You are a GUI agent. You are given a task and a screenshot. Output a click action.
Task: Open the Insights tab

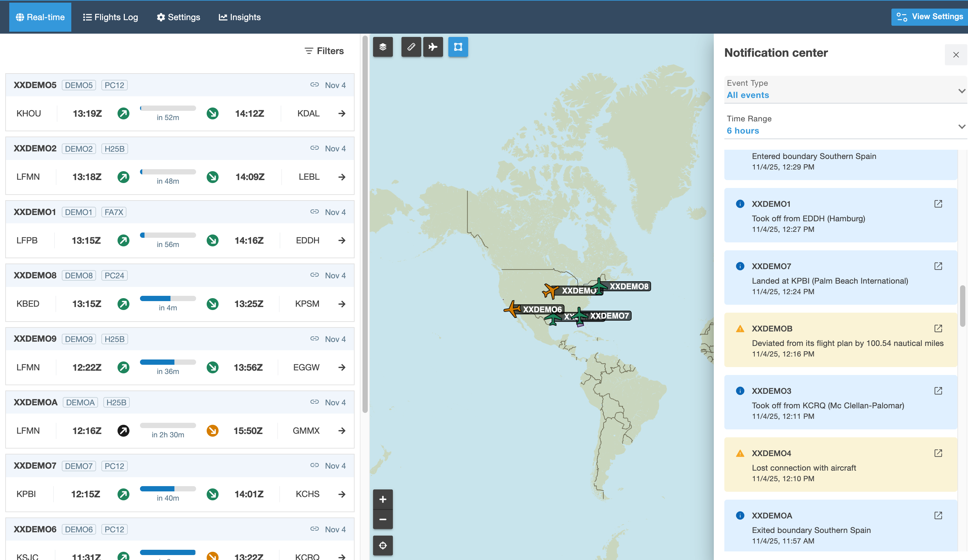pos(240,17)
